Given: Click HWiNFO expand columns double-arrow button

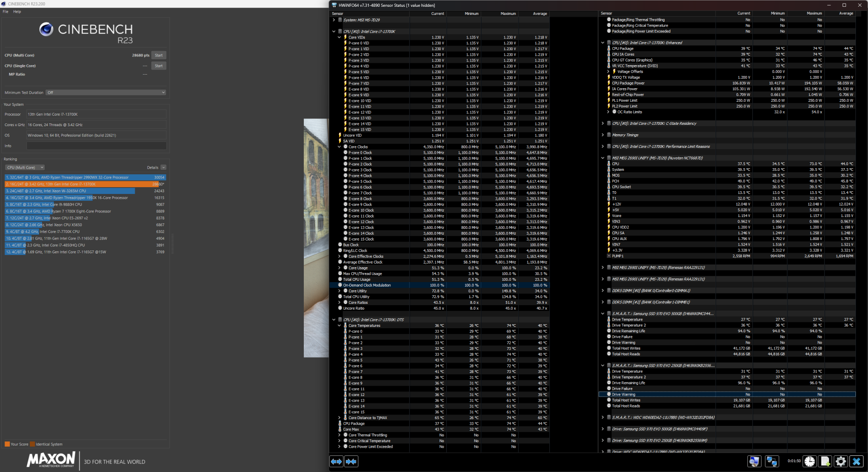Looking at the screenshot, I should click(x=336, y=462).
